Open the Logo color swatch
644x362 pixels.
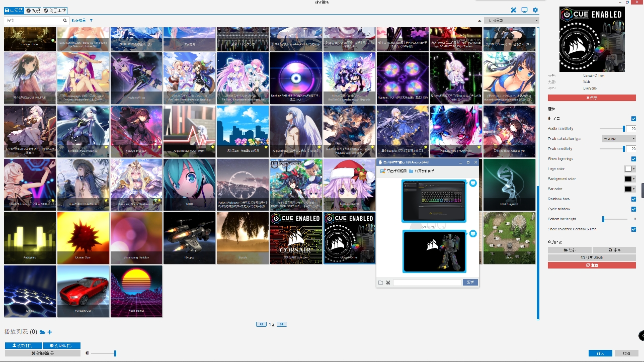(x=630, y=169)
